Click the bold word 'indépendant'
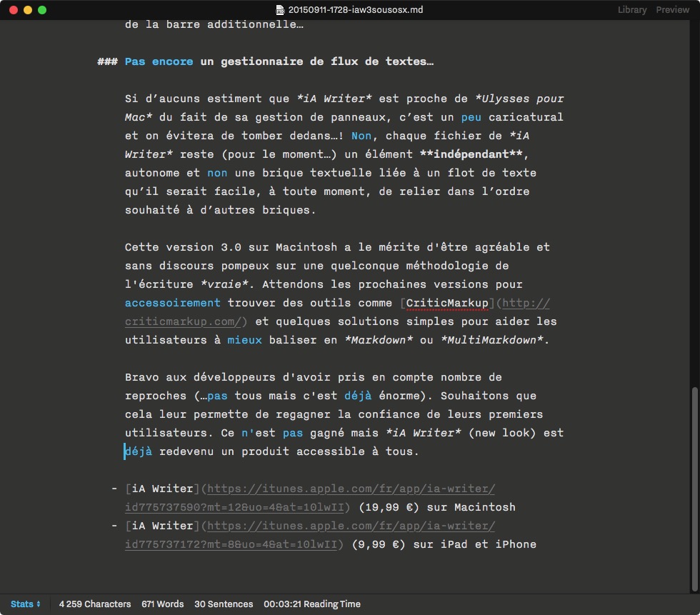Screen dimensions: 700x615 tap(471, 154)
